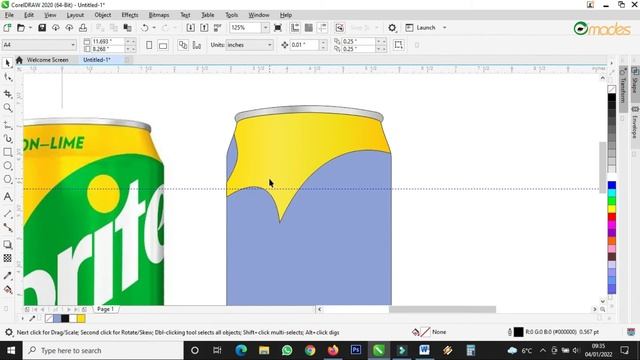Toggle treat all objects as filled

398,45
